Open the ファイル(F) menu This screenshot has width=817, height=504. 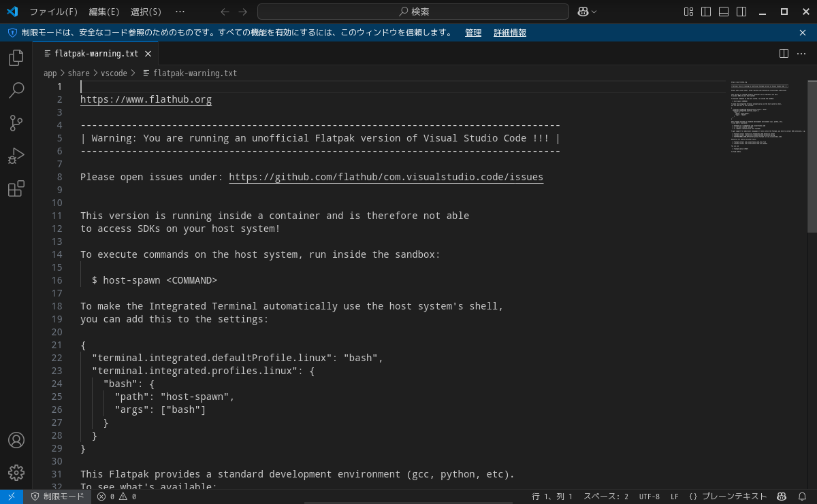(x=54, y=12)
